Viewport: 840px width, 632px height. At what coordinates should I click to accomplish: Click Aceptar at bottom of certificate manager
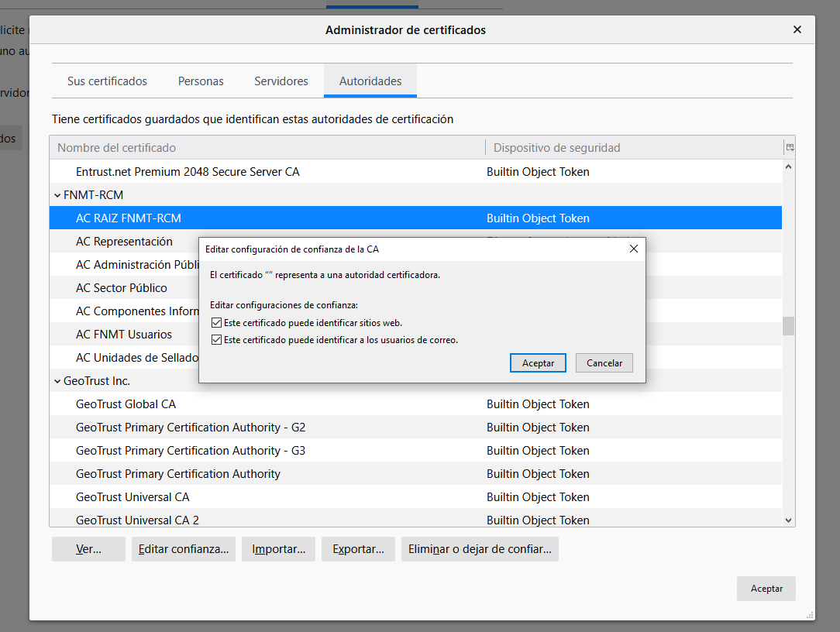(x=766, y=588)
